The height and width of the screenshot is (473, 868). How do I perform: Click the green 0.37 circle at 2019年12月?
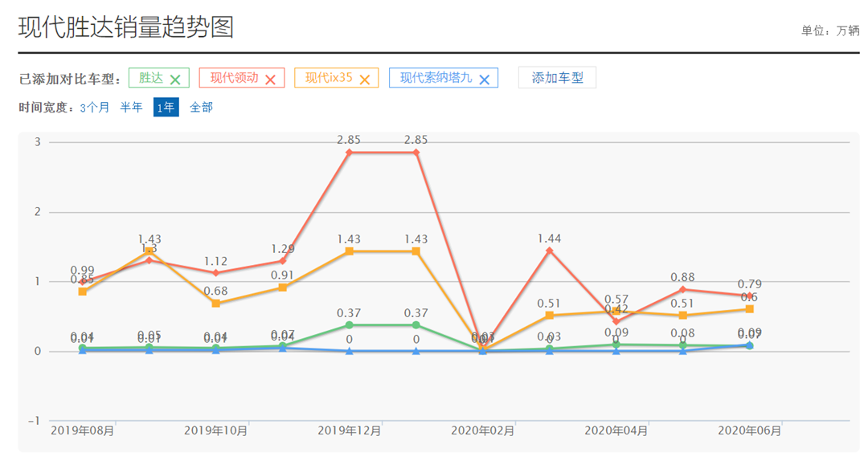(x=349, y=324)
